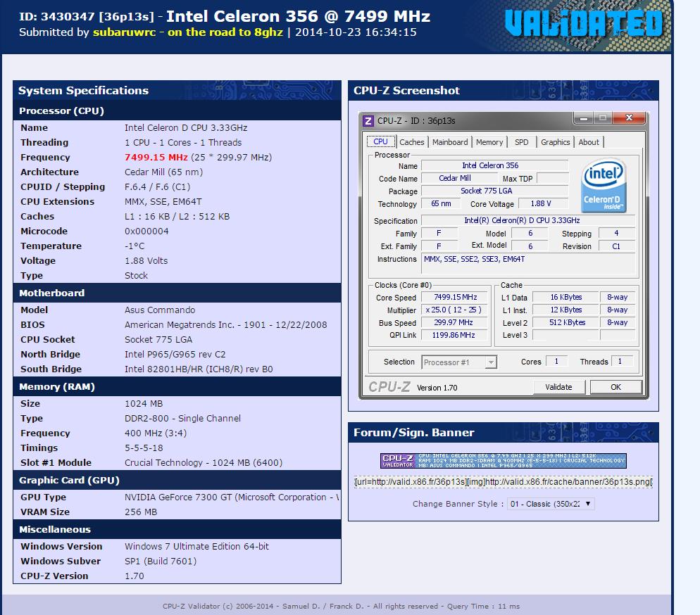The height and width of the screenshot is (615, 700).
Task: Click the CPU-Z purple Z window icon
Action: 368,121
